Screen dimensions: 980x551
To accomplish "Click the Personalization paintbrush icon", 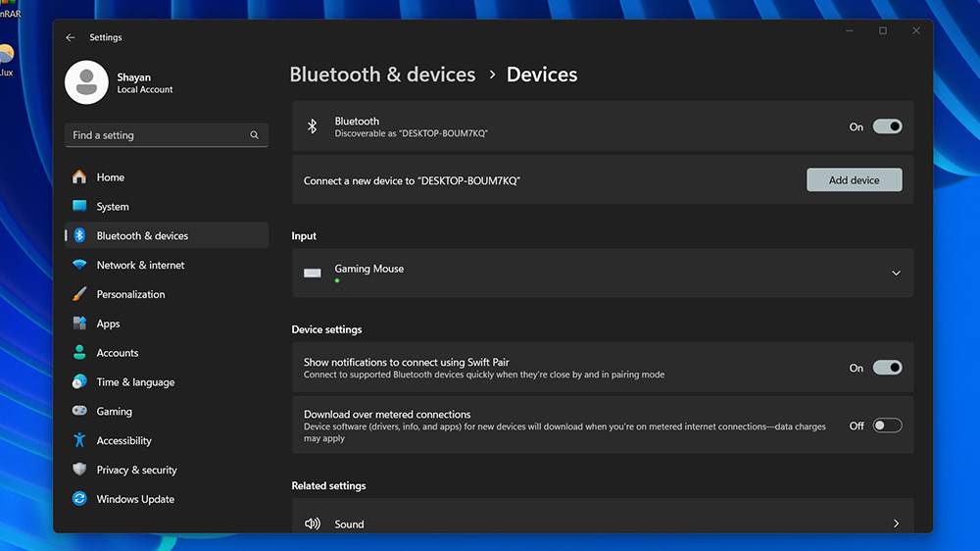I will pos(79,294).
